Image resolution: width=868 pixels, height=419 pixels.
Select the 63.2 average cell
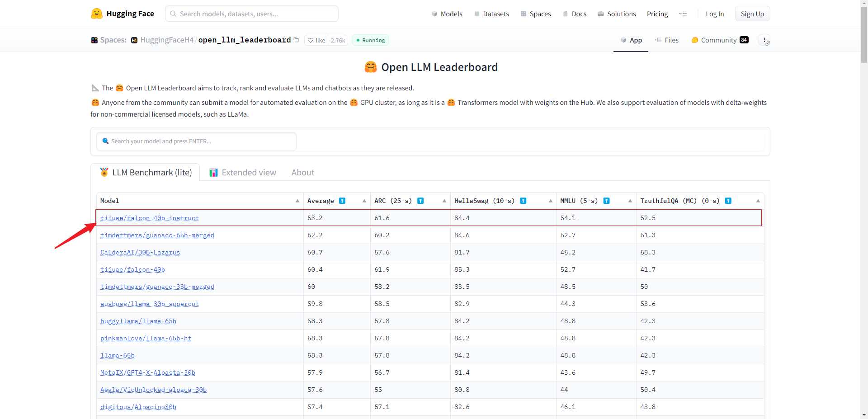click(x=337, y=218)
